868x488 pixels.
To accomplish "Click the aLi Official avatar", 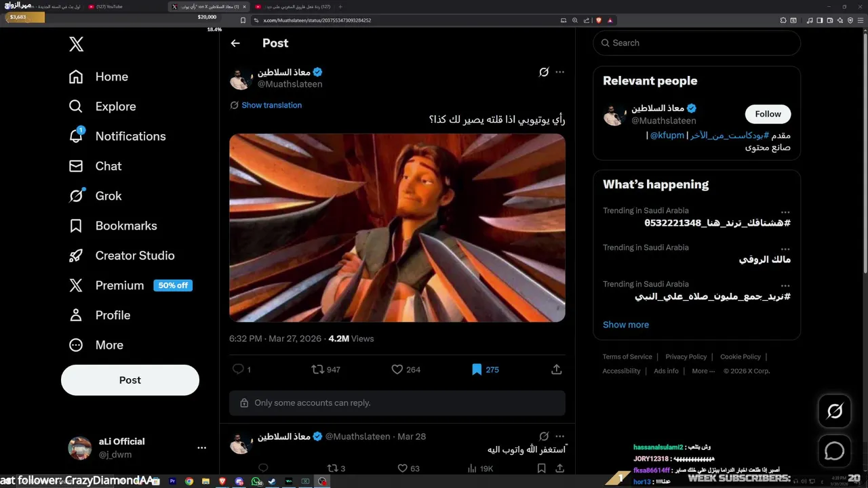I will tap(80, 448).
